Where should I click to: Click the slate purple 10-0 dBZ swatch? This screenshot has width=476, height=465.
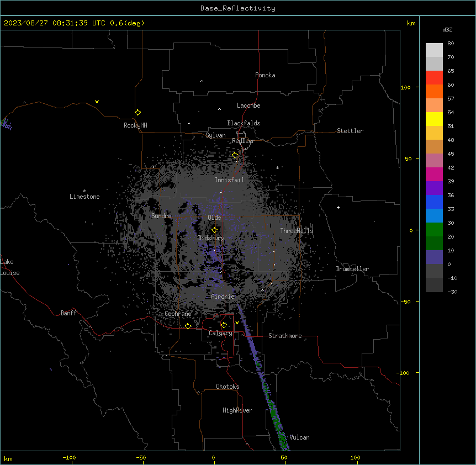(434, 257)
